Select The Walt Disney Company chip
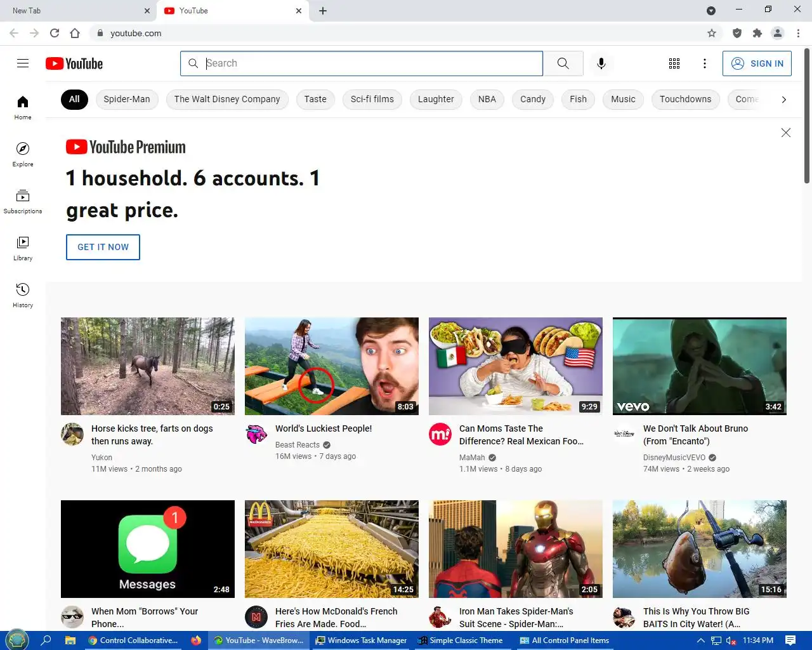The width and height of the screenshot is (812, 650). tap(227, 99)
